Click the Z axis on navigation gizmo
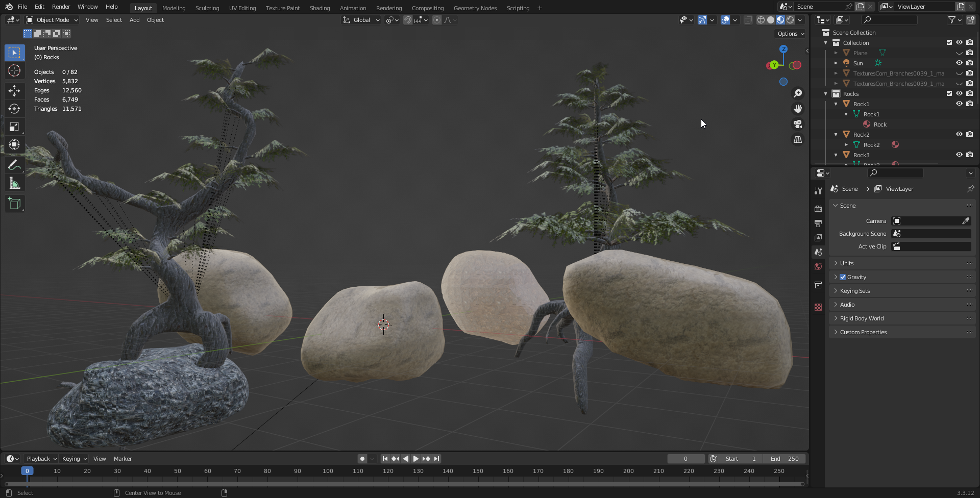 [x=783, y=49]
